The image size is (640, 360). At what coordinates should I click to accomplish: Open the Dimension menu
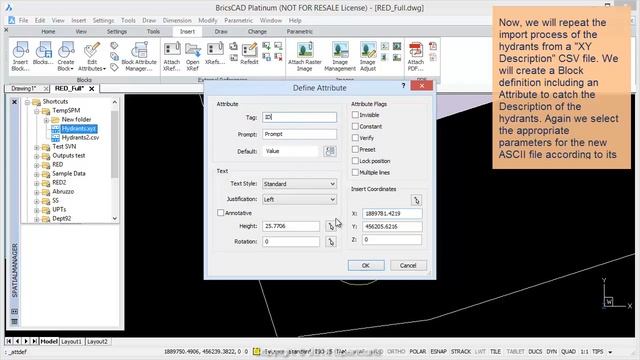click(x=177, y=20)
